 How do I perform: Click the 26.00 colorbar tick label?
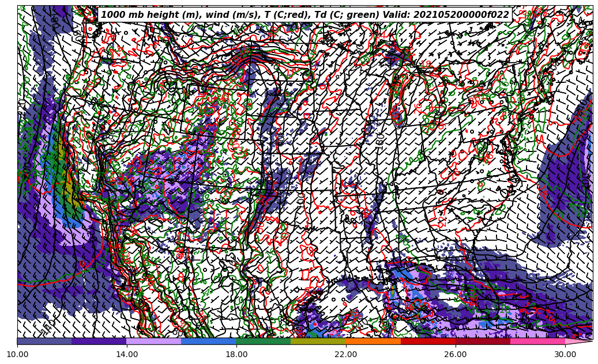click(x=456, y=354)
